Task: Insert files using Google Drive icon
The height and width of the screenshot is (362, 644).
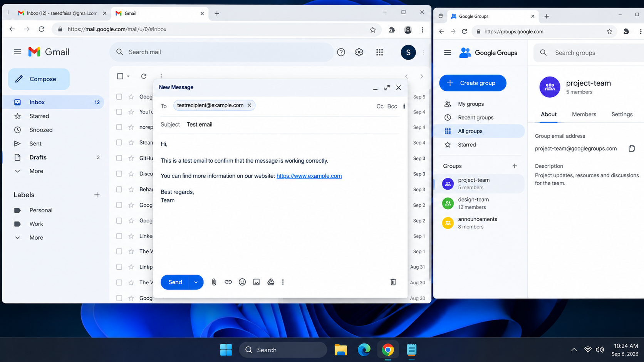Action: [x=271, y=282]
